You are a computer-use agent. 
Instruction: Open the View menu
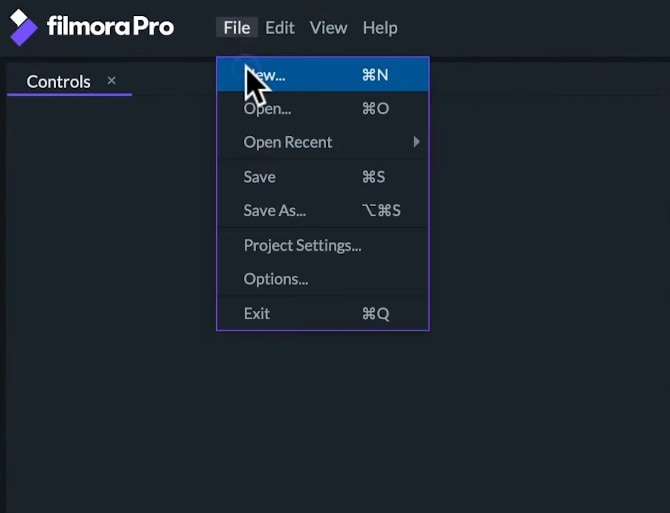tap(328, 28)
